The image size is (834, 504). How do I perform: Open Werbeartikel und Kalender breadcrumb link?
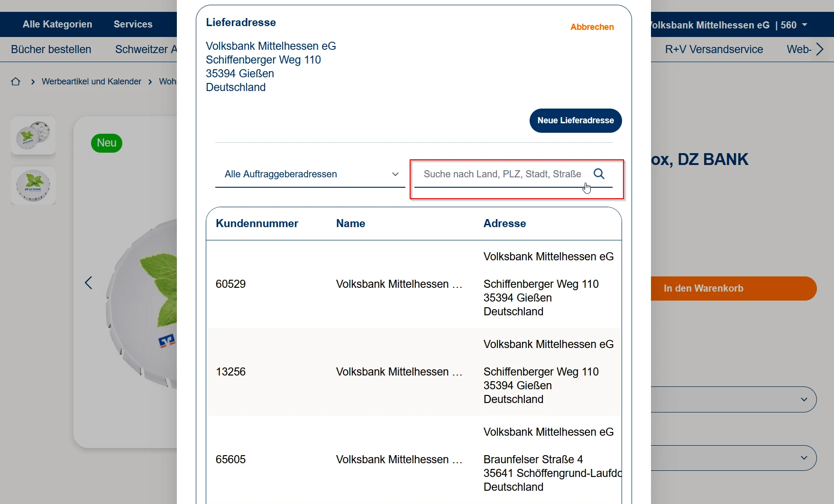click(92, 82)
